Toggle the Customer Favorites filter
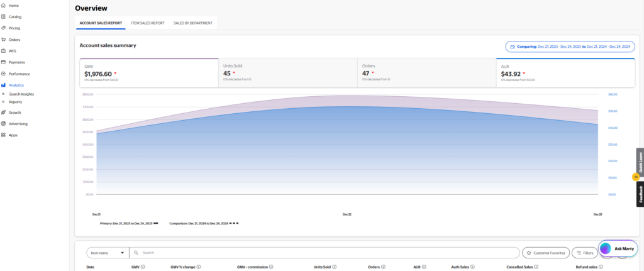Viewport: 644px width, 271px height. [546, 253]
